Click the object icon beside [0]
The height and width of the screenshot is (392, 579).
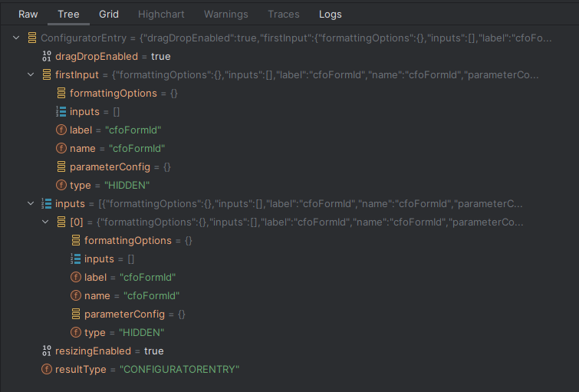click(x=61, y=222)
